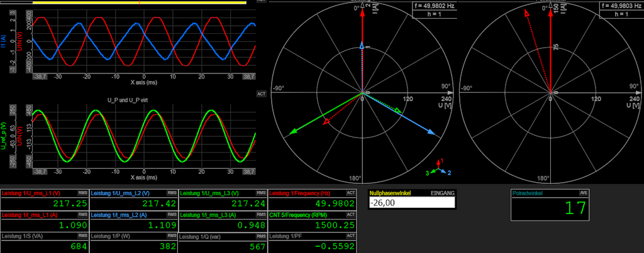Click the h = 1 box under 49,9803 Hz
Screen dimensions: 644x253
[x=621, y=14]
